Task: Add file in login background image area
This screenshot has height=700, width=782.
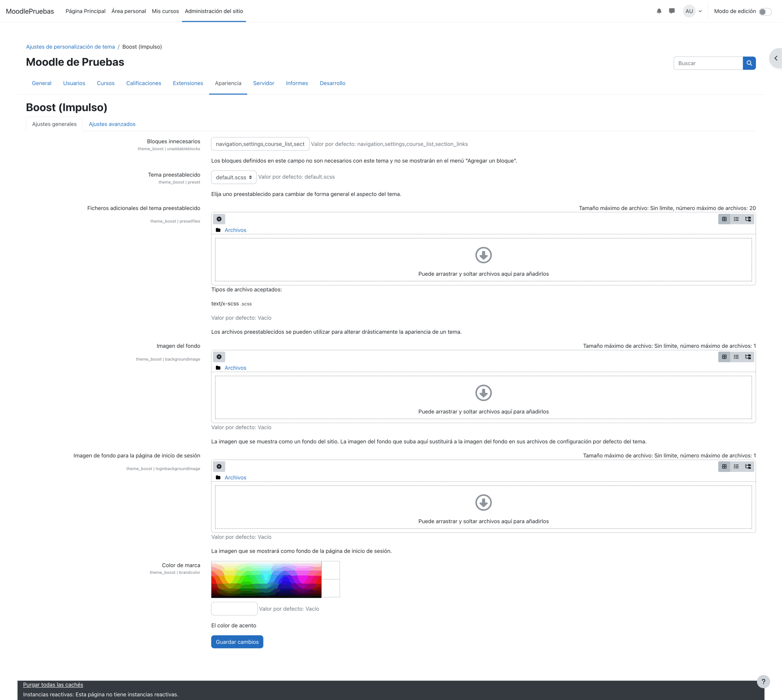Action: pyautogui.click(x=219, y=466)
